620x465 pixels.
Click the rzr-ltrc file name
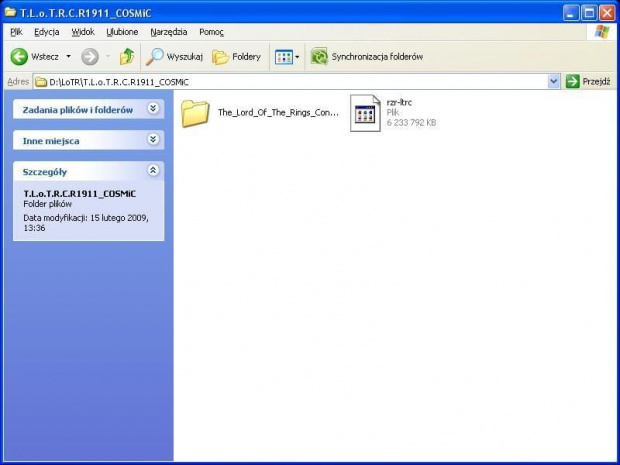click(x=399, y=102)
